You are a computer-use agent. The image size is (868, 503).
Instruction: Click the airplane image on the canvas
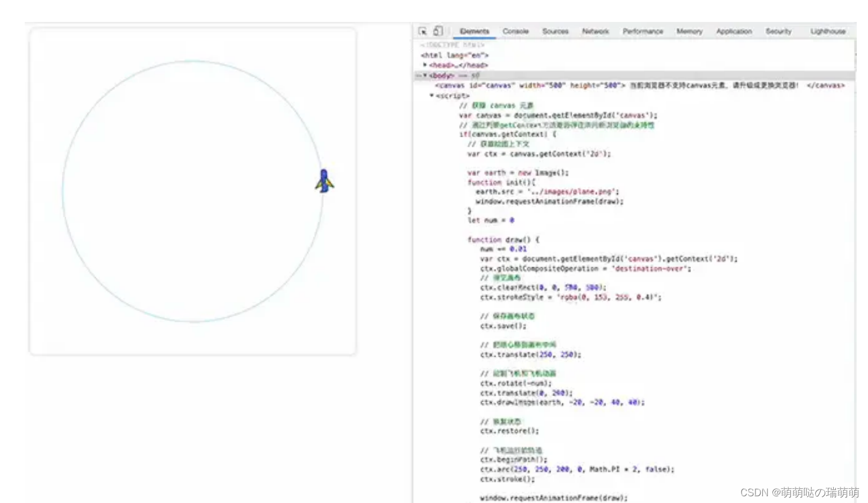click(x=324, y=181)
